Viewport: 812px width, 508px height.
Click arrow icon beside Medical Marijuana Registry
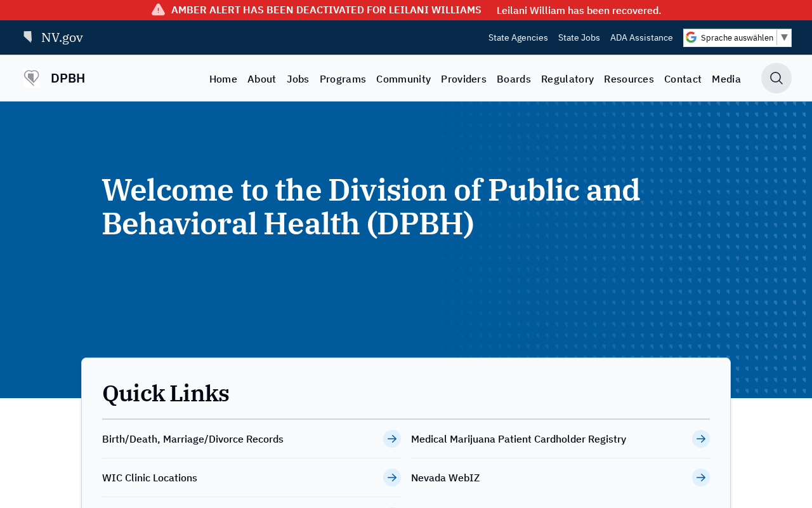click(700, 439)
